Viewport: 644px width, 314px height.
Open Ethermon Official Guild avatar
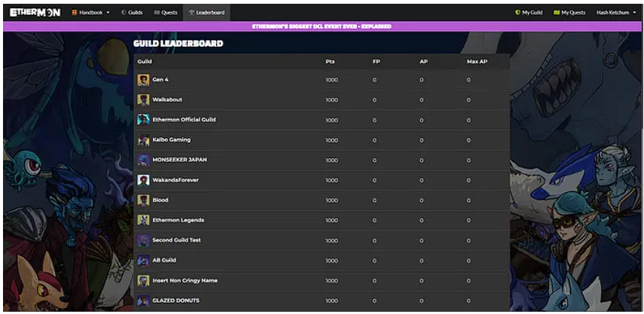click(143, 120)
